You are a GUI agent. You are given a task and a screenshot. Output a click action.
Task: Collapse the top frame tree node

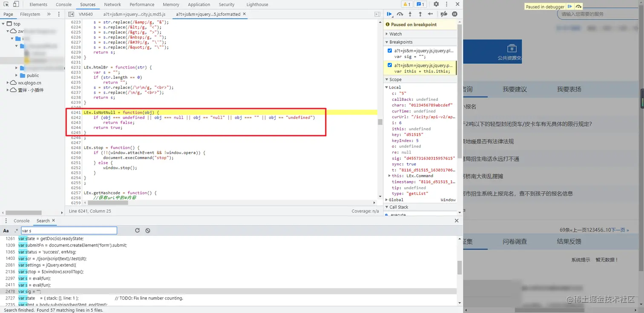pyautogui.click(x=3, y=24)
